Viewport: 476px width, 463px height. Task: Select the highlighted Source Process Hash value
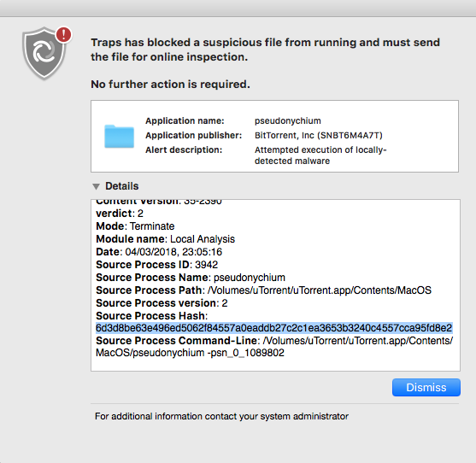point(273,328)
